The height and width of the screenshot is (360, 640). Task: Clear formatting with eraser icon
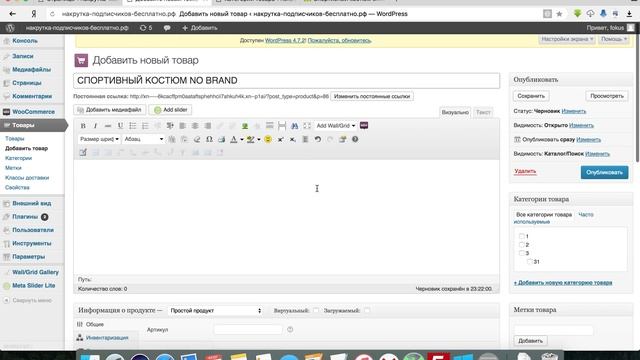pyautogui.click(x=197, y=139)
